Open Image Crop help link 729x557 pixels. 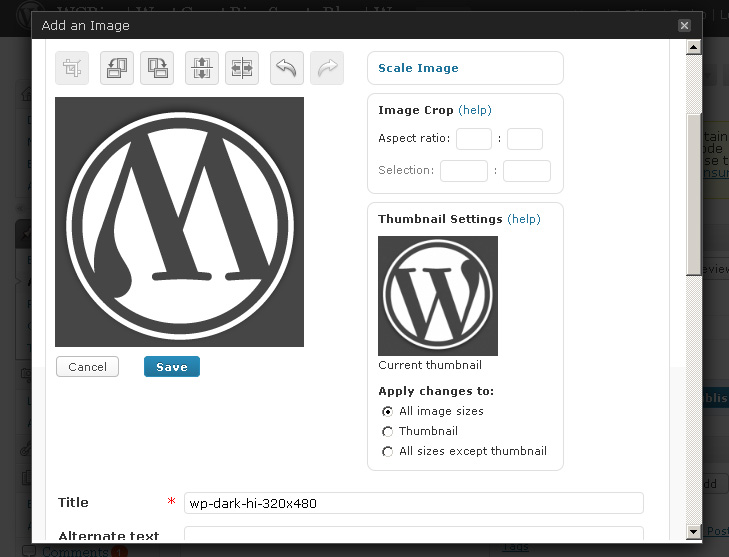(x=475, y=110)
